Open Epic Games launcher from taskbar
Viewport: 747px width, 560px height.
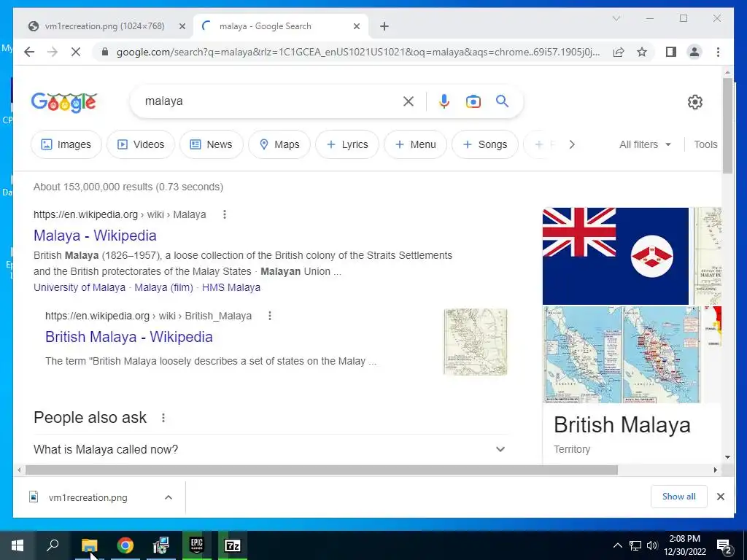[197, 545]
